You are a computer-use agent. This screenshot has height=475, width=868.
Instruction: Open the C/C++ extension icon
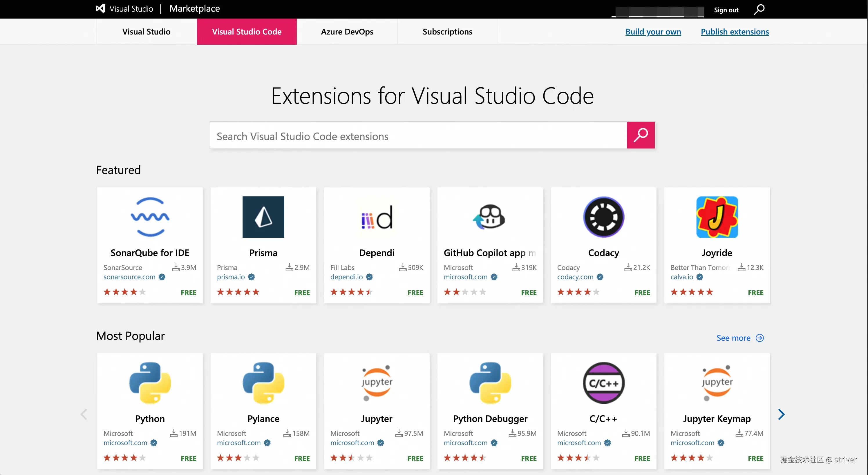pyautogui.click(x=603, y=383)
